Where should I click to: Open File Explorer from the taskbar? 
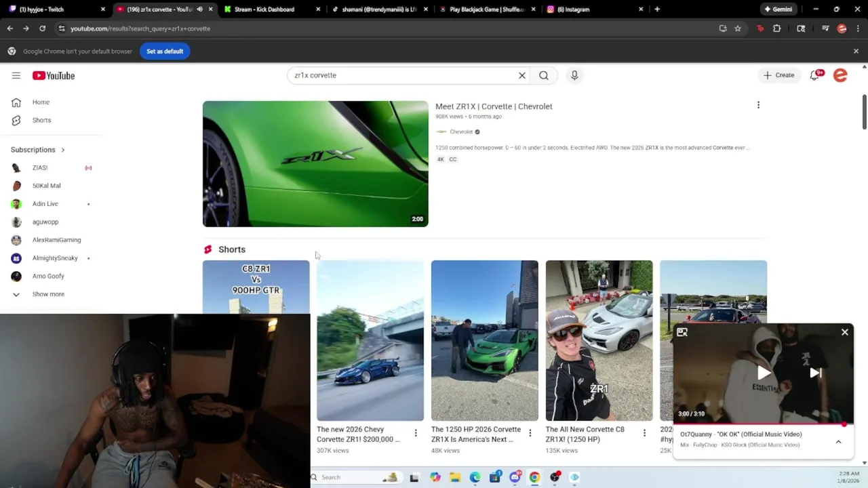pyautogui.click(x=455, y=477)
